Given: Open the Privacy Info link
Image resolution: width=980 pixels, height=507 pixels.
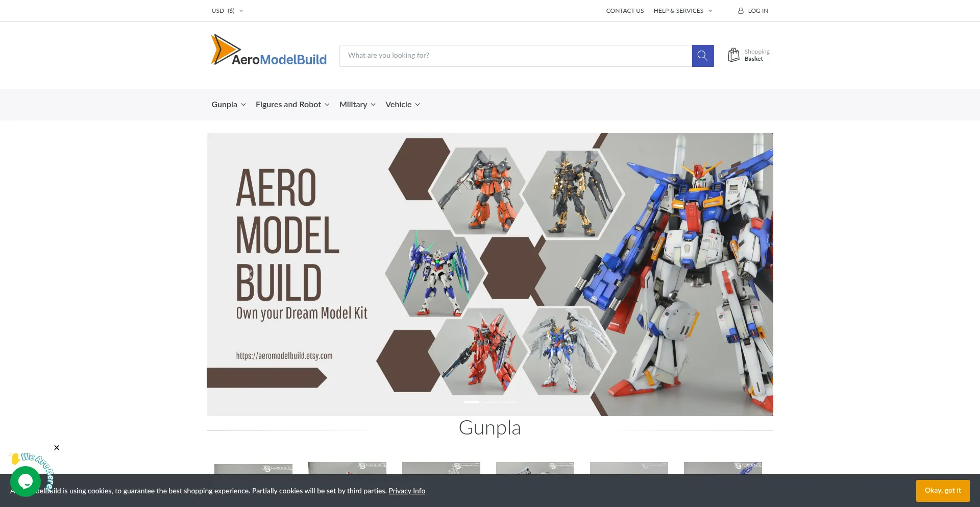Looking at the screenshot, I should point(407,490).
